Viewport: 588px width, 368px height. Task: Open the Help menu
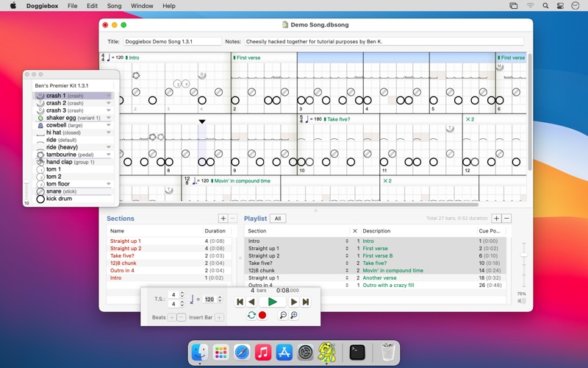tap(169, 6)
